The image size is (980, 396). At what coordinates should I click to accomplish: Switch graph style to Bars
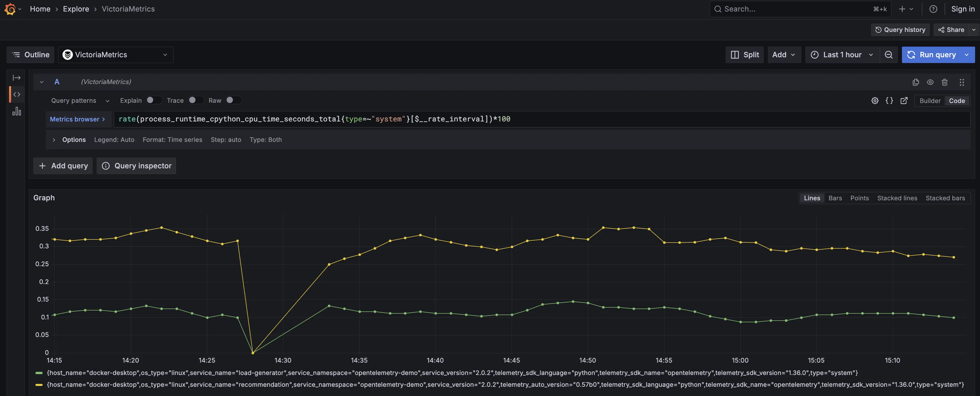tap(835, 198)
